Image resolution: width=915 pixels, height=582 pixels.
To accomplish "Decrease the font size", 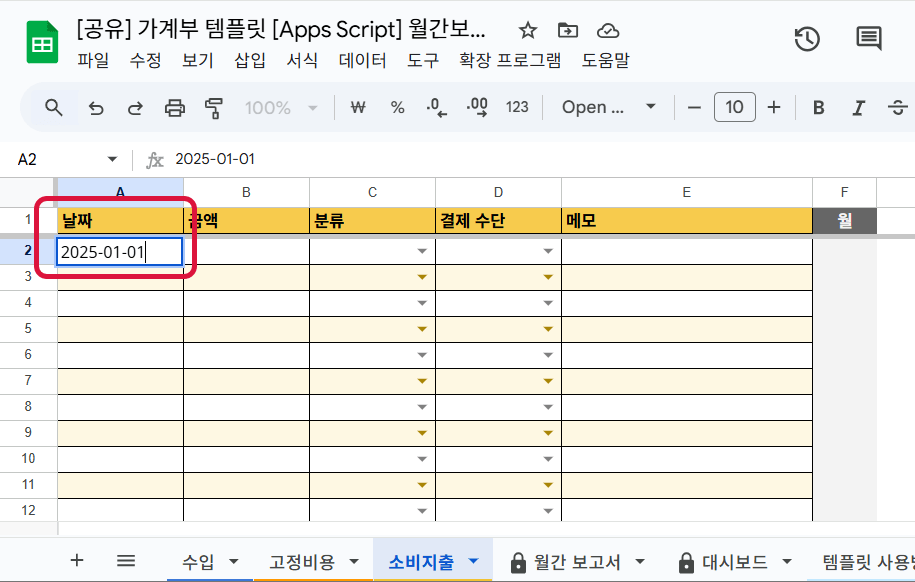I will 693,108.
